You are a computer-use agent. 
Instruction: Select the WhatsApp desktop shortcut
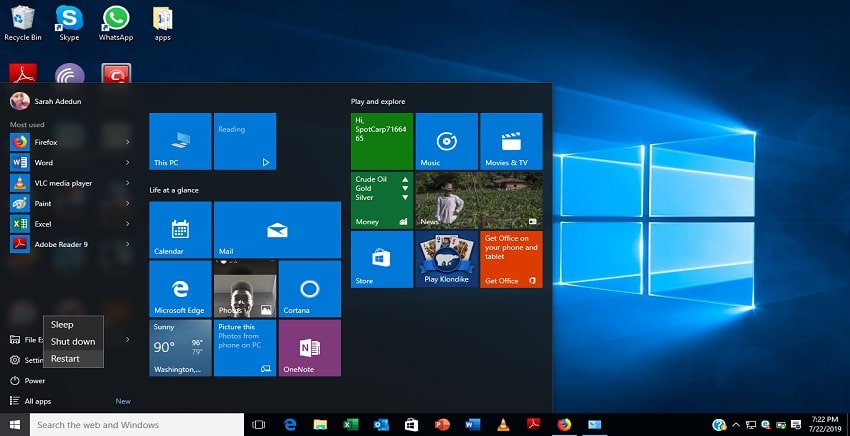click(x=116, y=23)
